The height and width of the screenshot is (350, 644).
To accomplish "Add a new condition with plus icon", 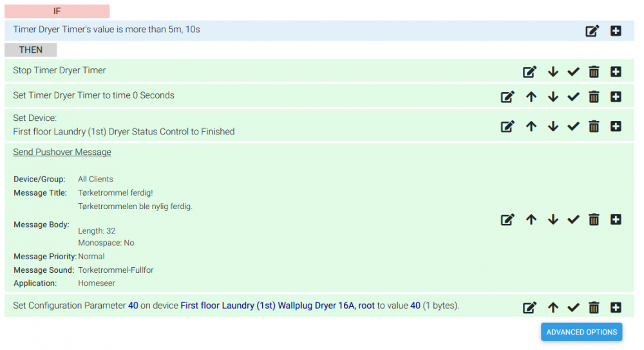I will pyautogui.click(x=616, y=31).
